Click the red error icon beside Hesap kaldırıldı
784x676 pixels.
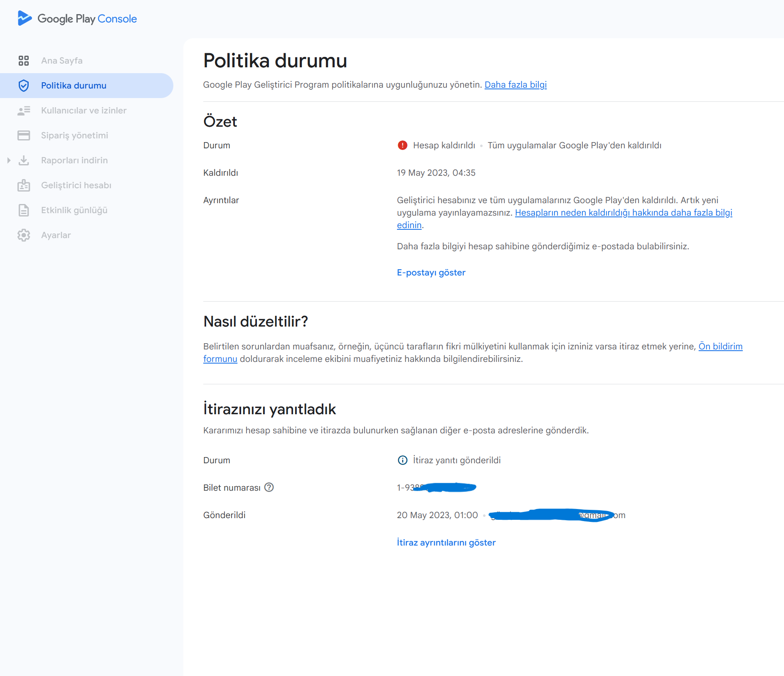(402, 145)
